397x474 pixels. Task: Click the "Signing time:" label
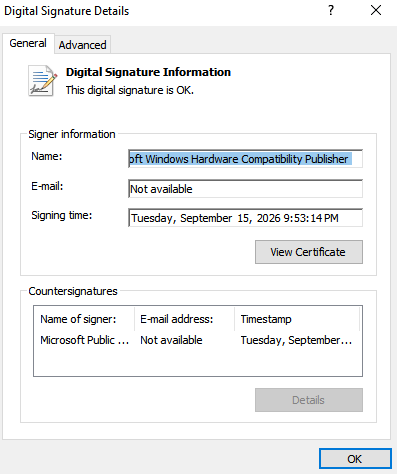click(x=61, y=215)
